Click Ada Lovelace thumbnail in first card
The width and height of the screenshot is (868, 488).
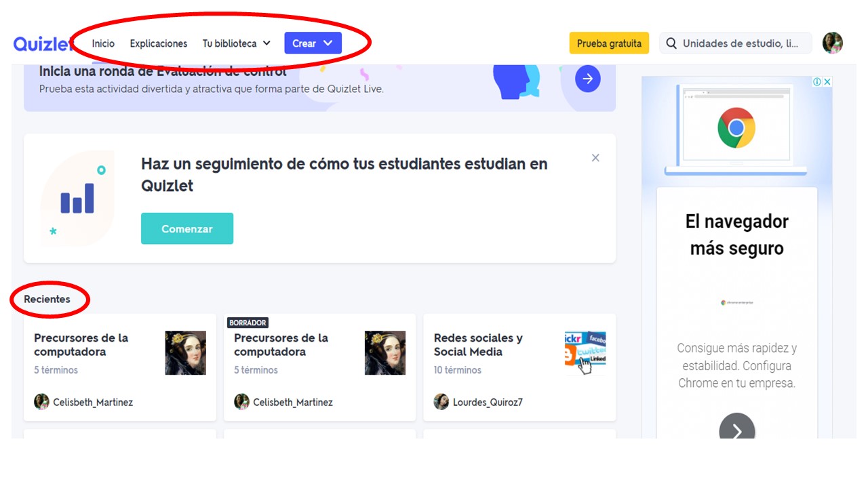(x=185, y=352)
